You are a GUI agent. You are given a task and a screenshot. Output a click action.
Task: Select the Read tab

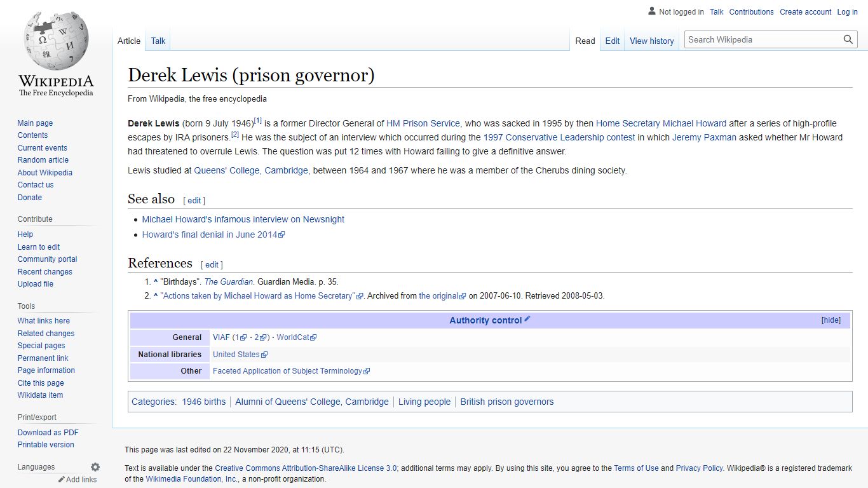(585, 41)
